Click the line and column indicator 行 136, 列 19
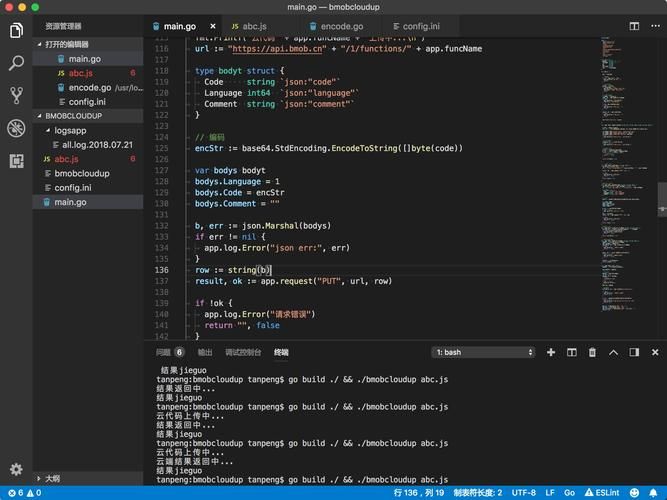 click(x=419, y=493)
